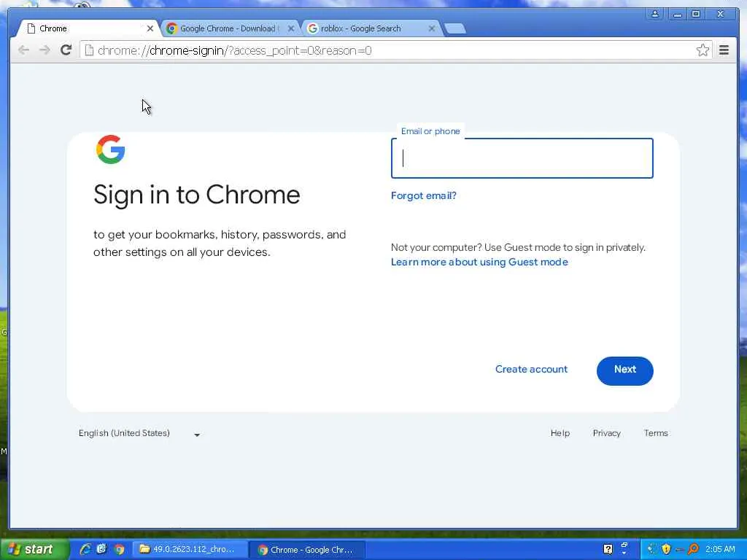Click the page info icon in address bar
The height and width of the screenshot is (560, 747).
89,50
